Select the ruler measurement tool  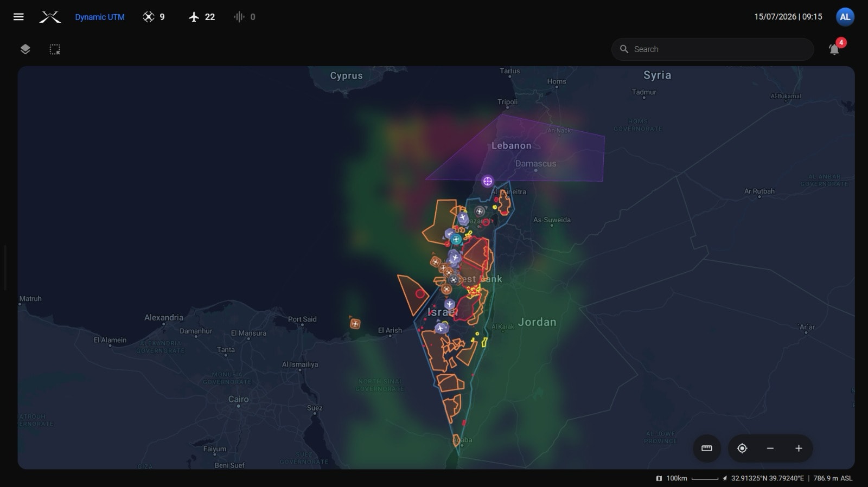pos(707,448)
